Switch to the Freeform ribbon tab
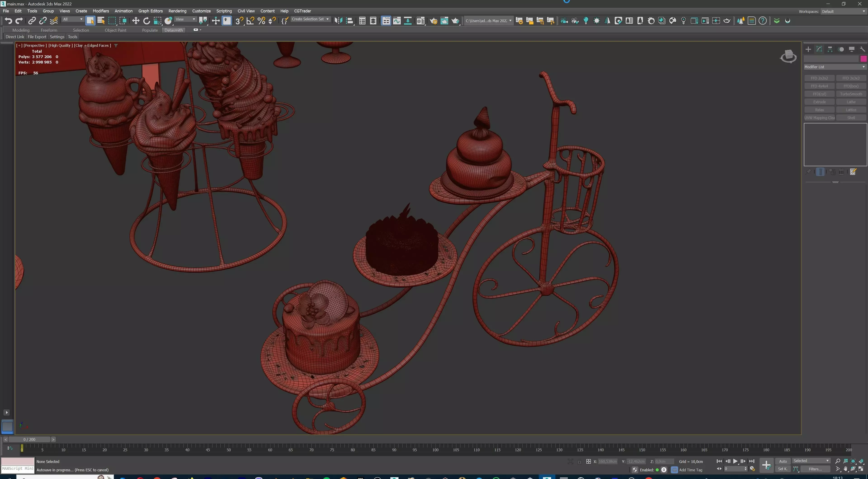This screenshot has height=479, width=868. coord(49,30)
